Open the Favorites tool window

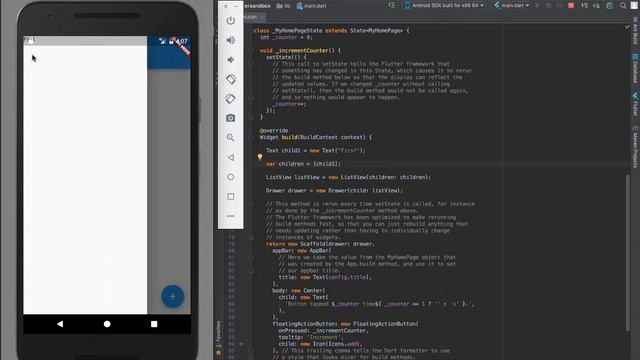click(218, 338)
